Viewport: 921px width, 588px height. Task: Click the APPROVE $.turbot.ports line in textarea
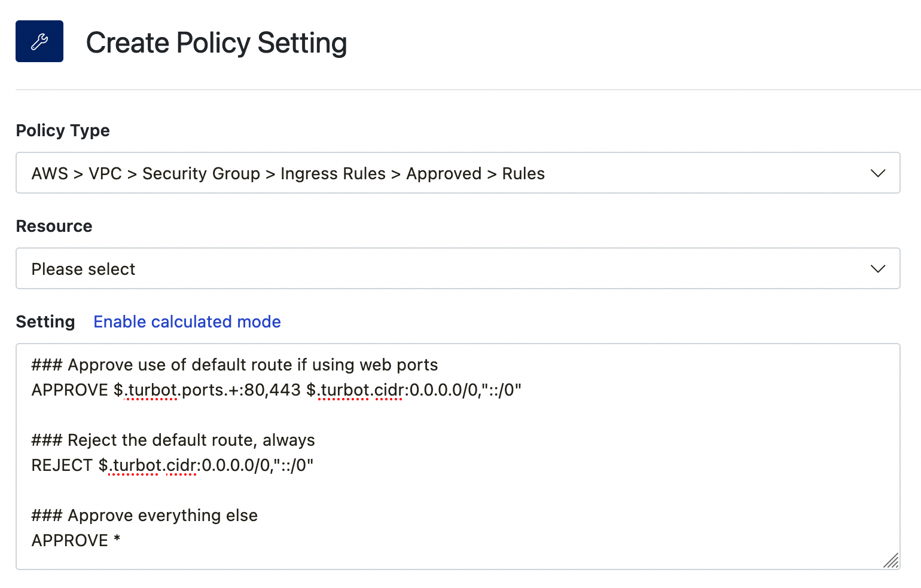276,390
